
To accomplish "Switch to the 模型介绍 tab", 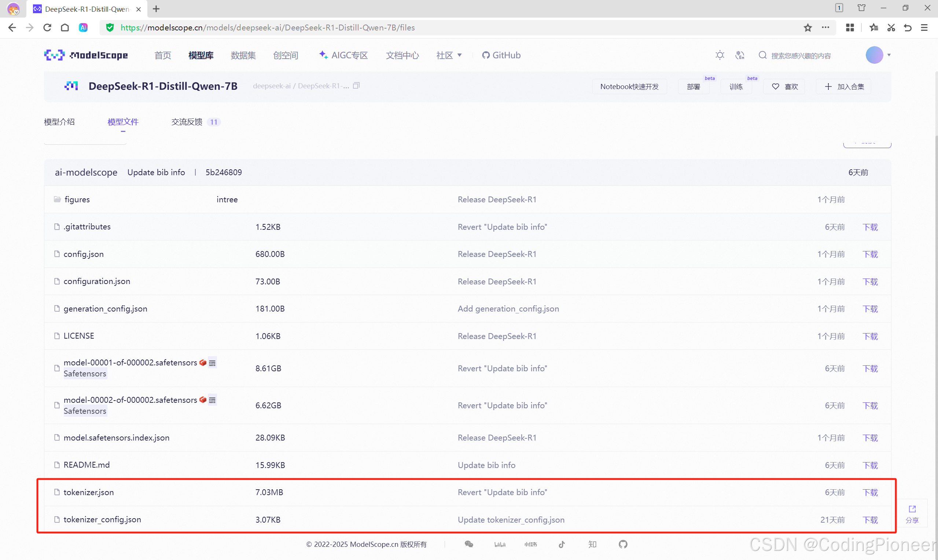I will coord(59,122).
